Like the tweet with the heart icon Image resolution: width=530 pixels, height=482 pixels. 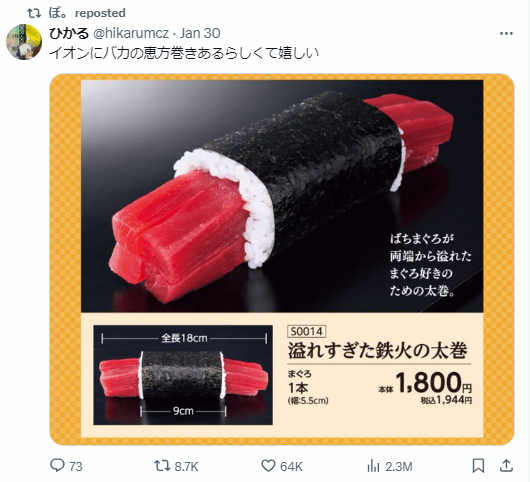268,466
